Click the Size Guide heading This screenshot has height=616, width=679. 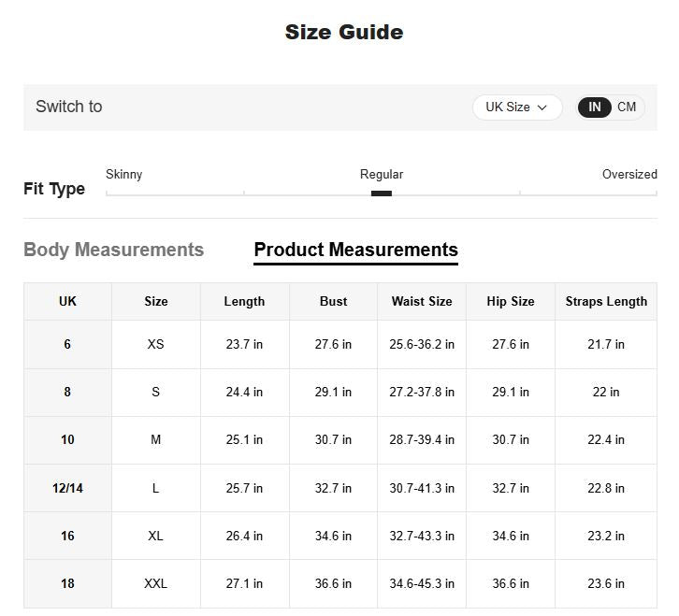(343, 32)
